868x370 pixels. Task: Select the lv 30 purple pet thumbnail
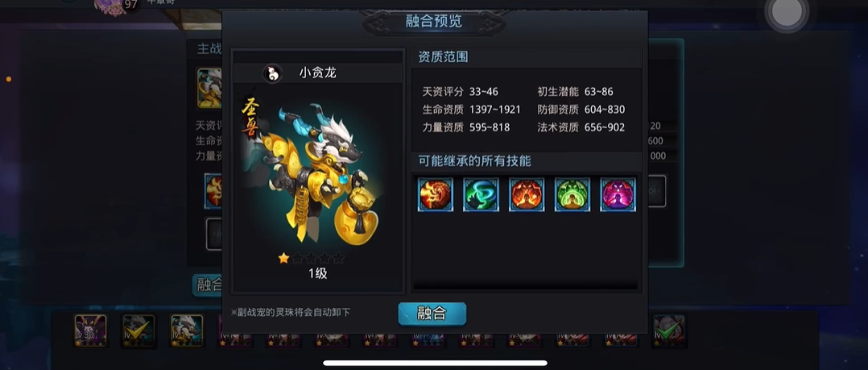(x=91, y=331)
